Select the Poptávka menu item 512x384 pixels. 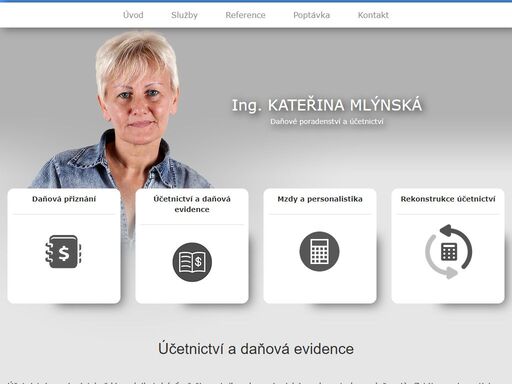tap(311, 15)
